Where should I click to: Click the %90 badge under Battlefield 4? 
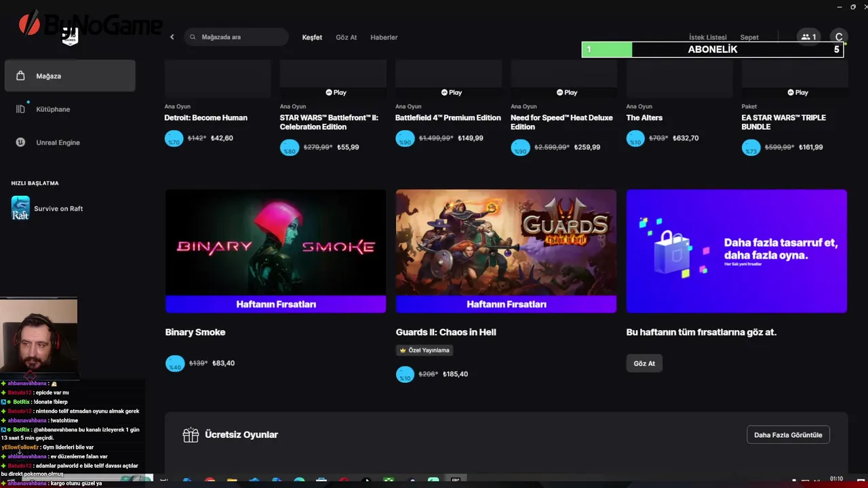click(404, 139)
